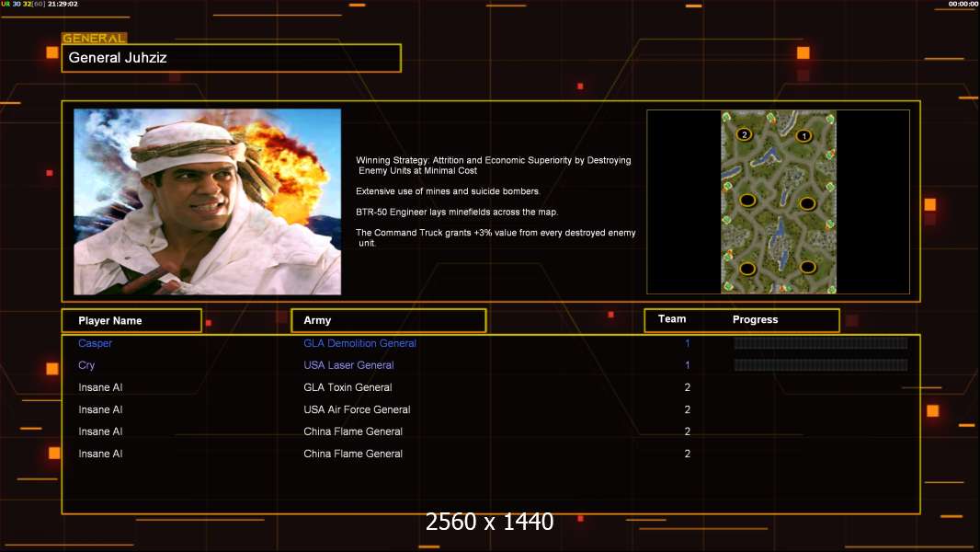Click Casper's loading progress bar

(x=821, y=343)
